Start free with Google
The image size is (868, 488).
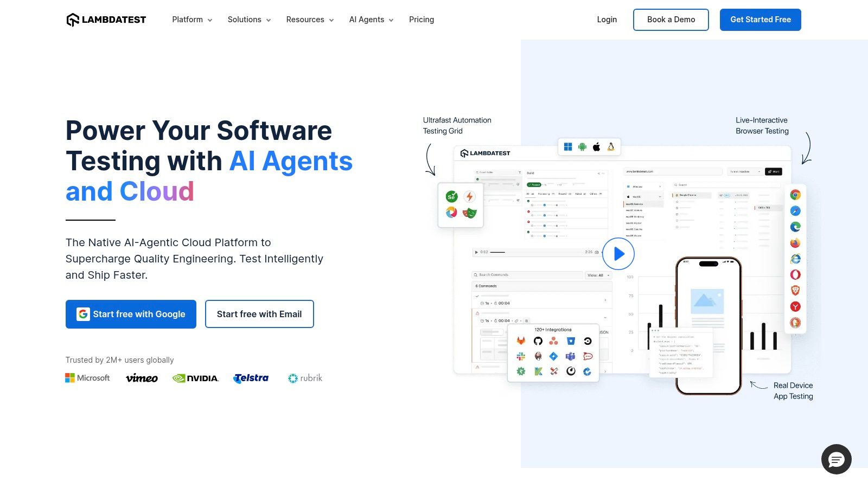click(131, 314)
